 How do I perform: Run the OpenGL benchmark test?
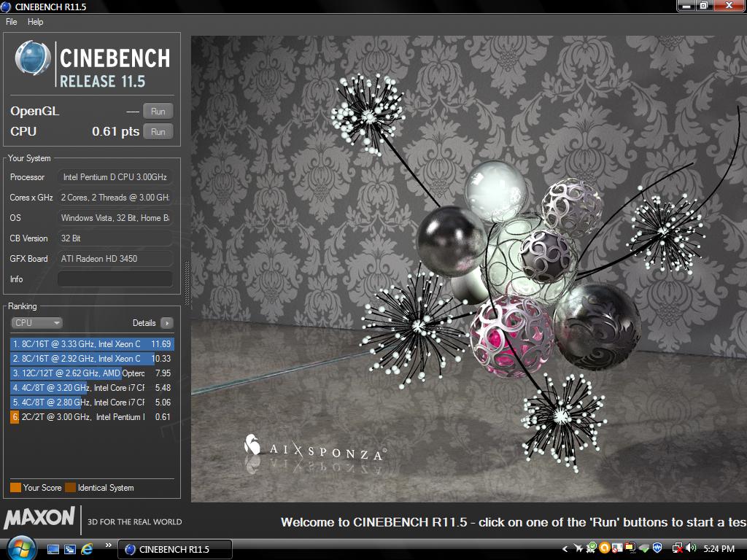tap(158, 112)
